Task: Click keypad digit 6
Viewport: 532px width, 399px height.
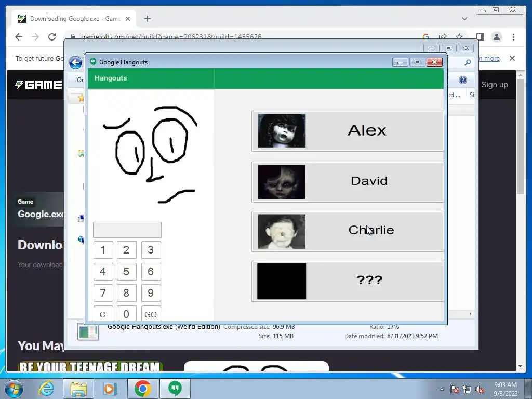Action: (151, 271)
